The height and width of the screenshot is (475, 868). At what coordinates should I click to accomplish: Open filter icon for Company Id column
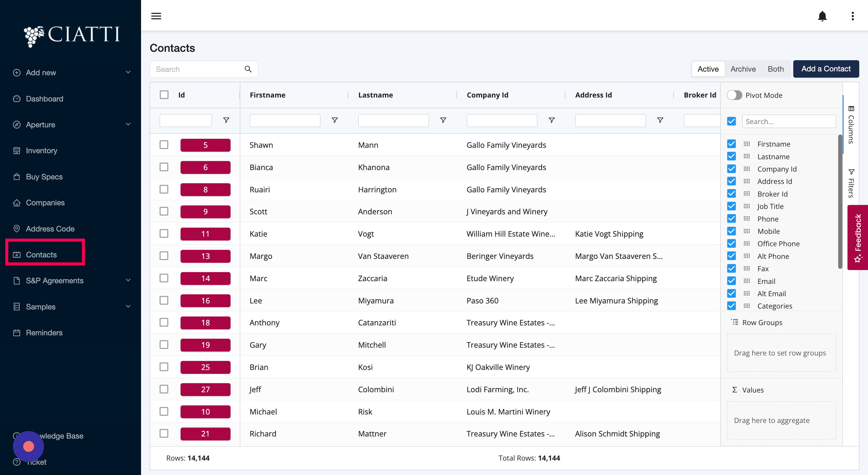[552, 120]
